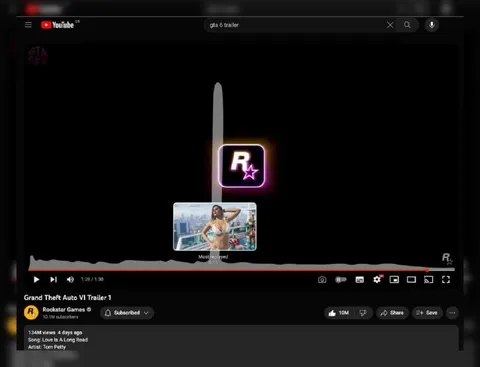Toggle the autoplay switch
The height and width of the screenshot is (367, 480).
click(x=341, y=279)
